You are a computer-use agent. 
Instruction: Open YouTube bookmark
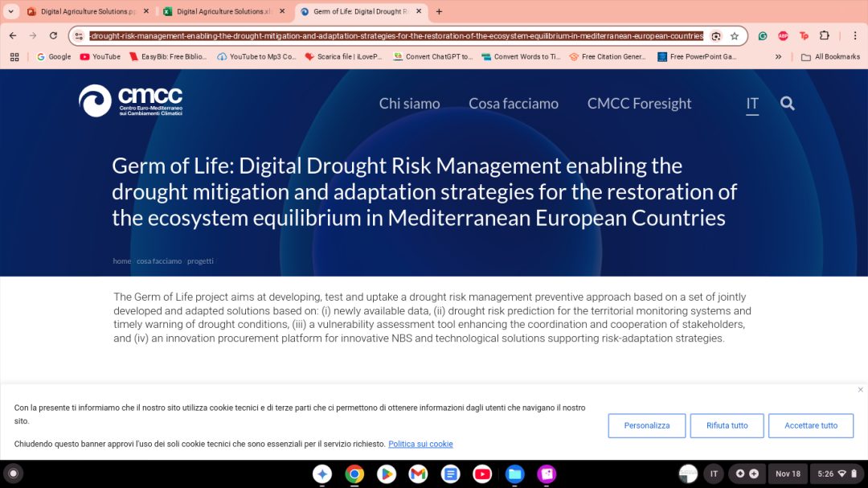[100, 56]
